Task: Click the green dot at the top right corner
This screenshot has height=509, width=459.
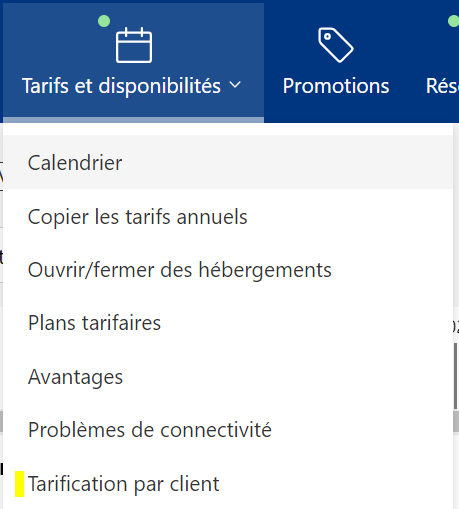Action: click(454, 21)
